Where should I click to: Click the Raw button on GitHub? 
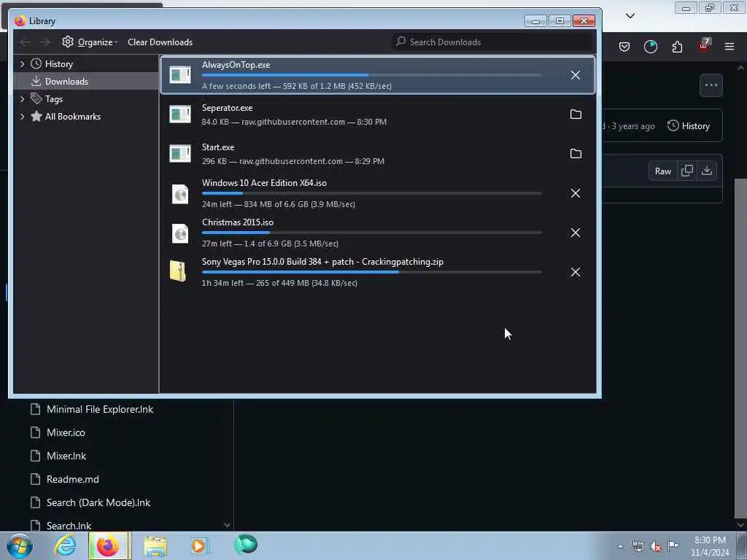[662, 171]
